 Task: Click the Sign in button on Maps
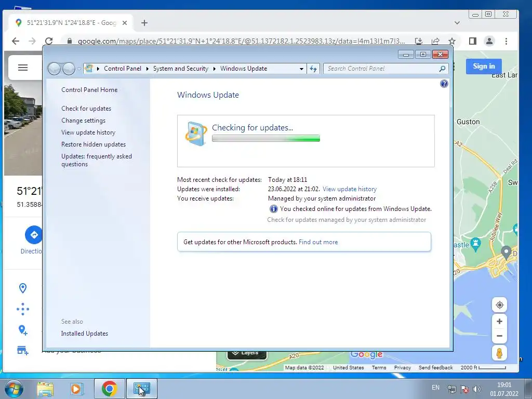click(x=484, y=66)
